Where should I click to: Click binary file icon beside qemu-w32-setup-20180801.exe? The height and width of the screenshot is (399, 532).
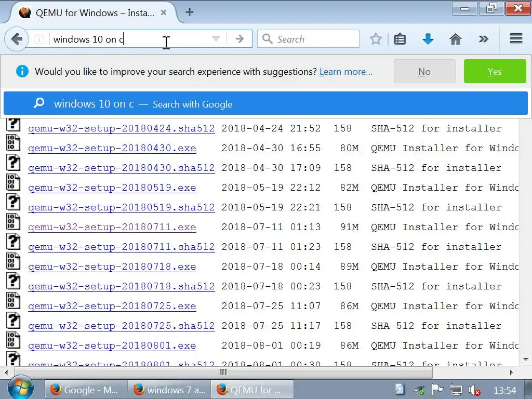click(x=13, y=340)
